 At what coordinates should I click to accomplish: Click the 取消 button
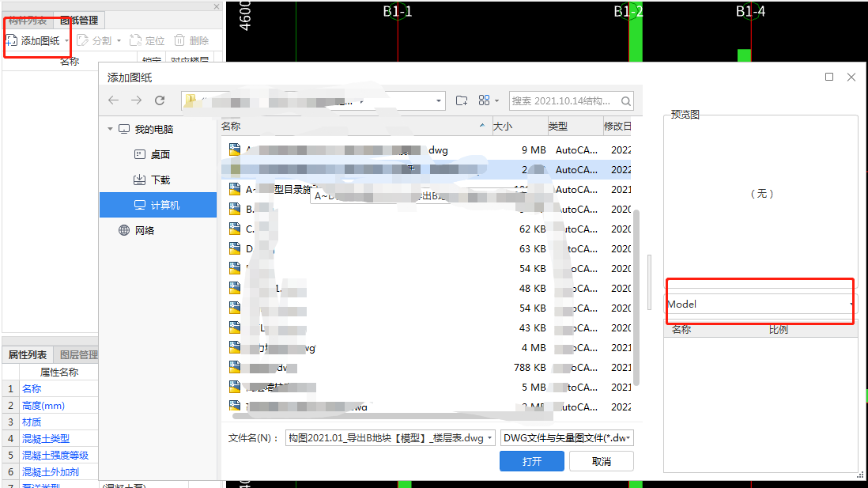[x=601, y=461]
